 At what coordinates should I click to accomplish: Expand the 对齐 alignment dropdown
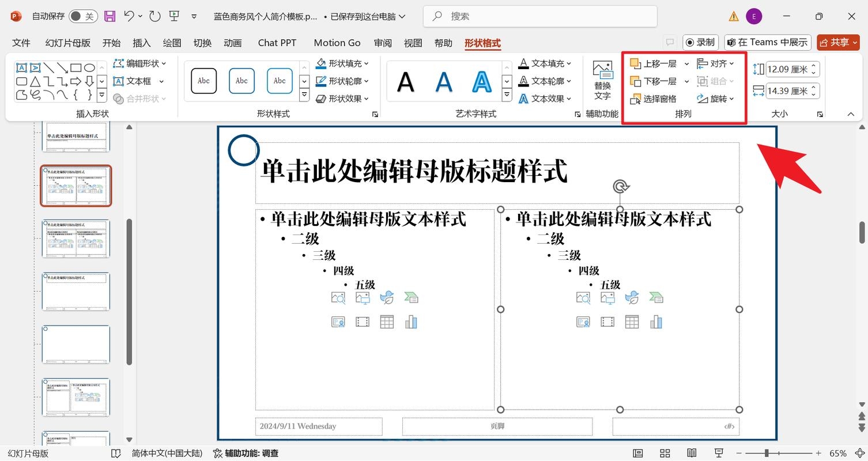(731, 63)
